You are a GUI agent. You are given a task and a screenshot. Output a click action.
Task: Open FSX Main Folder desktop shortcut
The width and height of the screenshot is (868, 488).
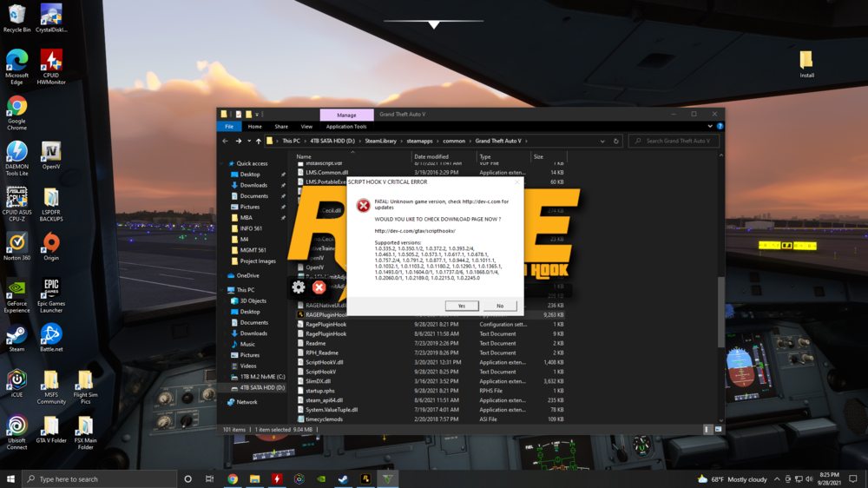coord(85,432)
